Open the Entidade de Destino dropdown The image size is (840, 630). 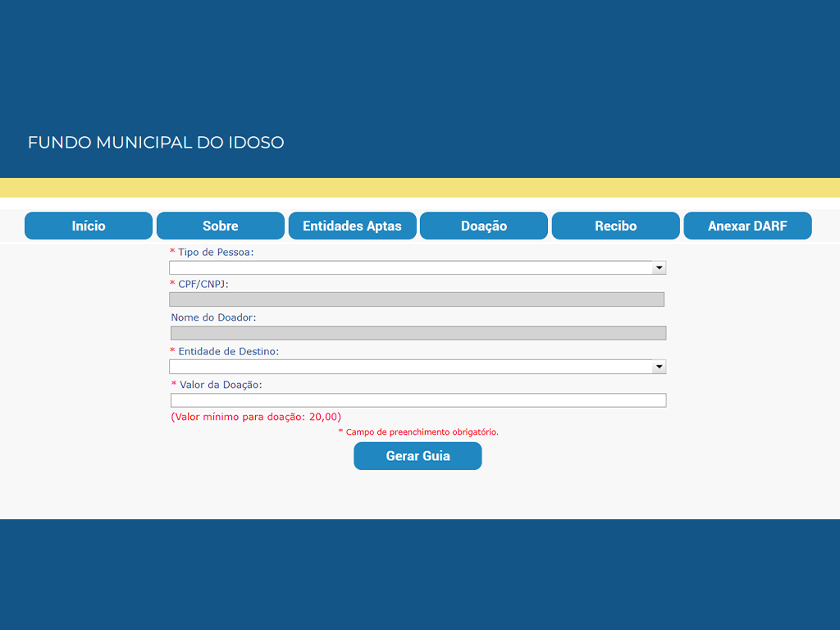[x=418, y=367]
